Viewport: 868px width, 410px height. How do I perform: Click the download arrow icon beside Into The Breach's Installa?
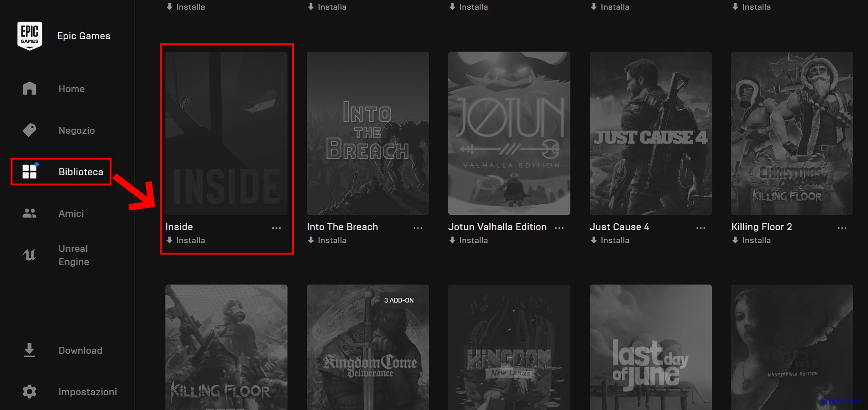(x=311, y=240)
